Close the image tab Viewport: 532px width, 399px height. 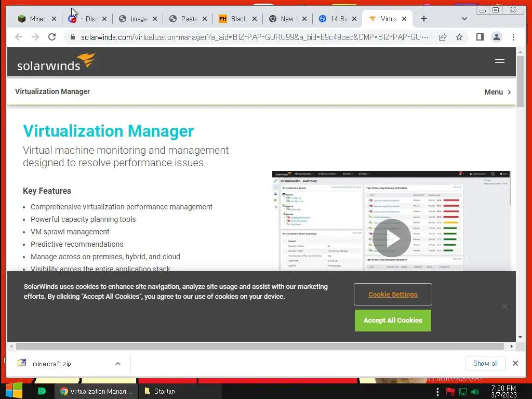[x=155, y=19]
